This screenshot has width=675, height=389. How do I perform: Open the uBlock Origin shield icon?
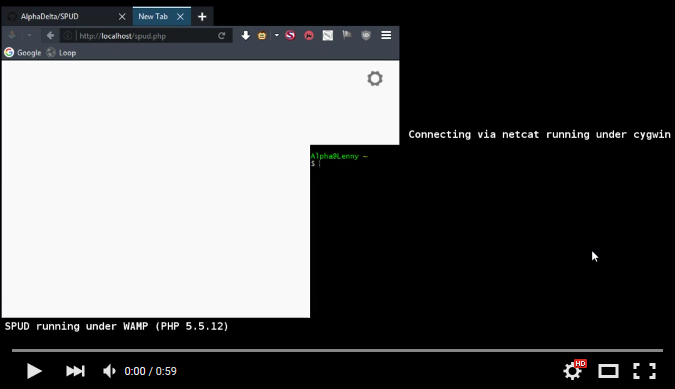coord(366,35)
